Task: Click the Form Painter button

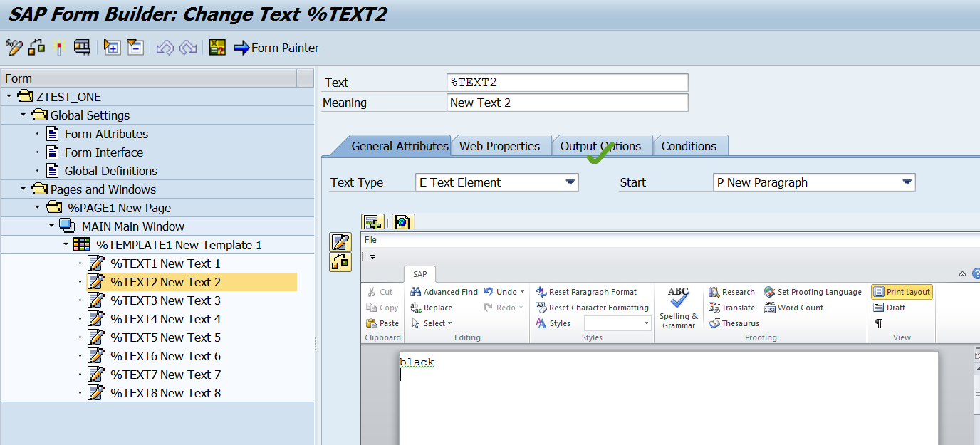Action: (x=276, y=48)
